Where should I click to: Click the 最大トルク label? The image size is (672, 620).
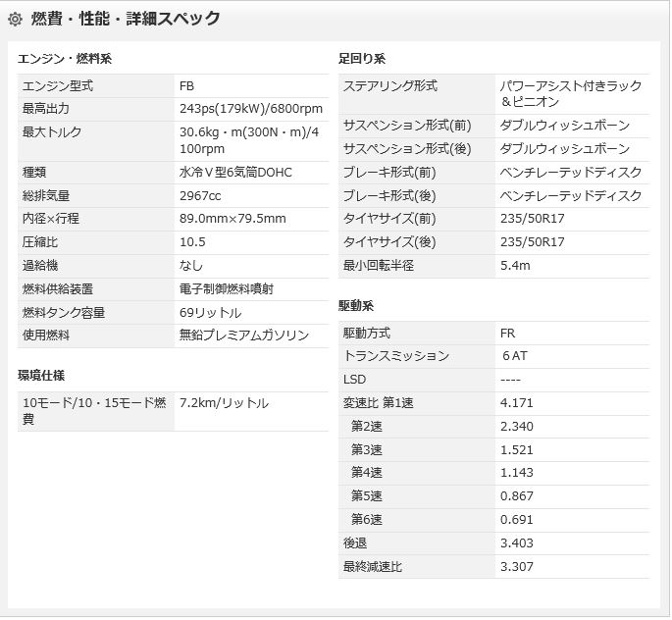pos(52,132)
